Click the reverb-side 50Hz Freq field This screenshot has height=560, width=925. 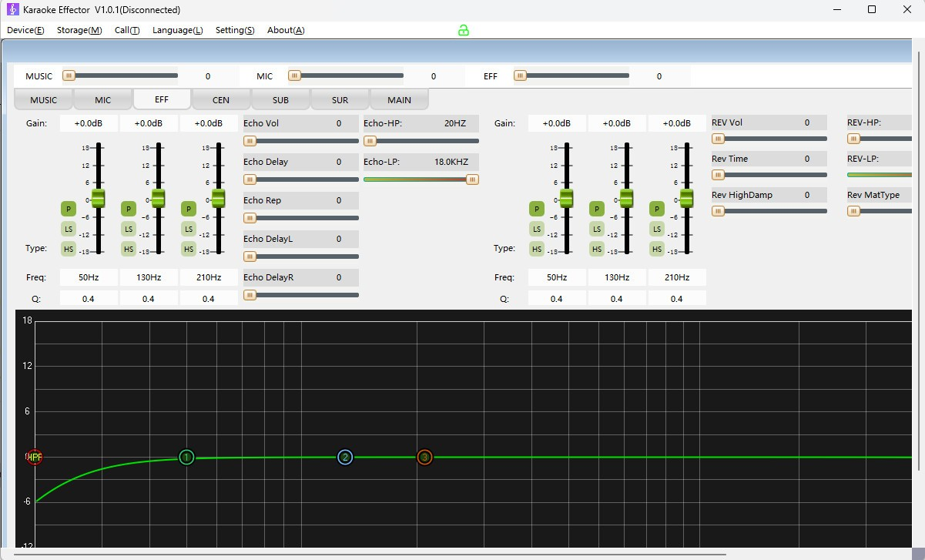[x=557, y=277]
